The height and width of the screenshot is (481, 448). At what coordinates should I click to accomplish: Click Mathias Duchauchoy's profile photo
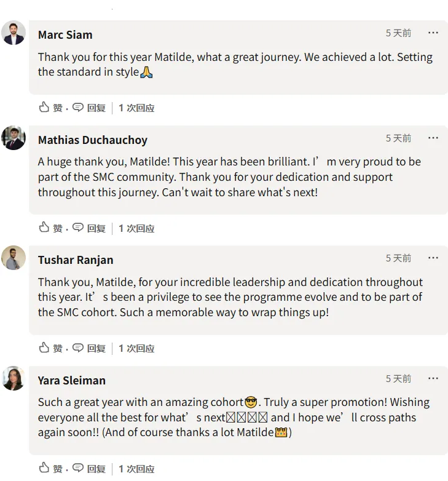click(x=14, y=138)
